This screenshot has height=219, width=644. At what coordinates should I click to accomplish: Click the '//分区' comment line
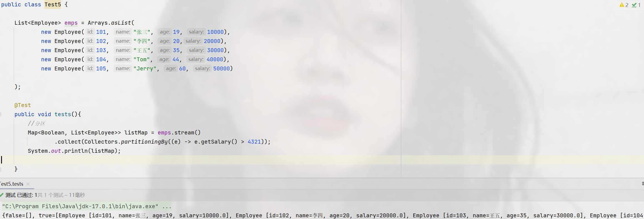click(x=36, y=123)
